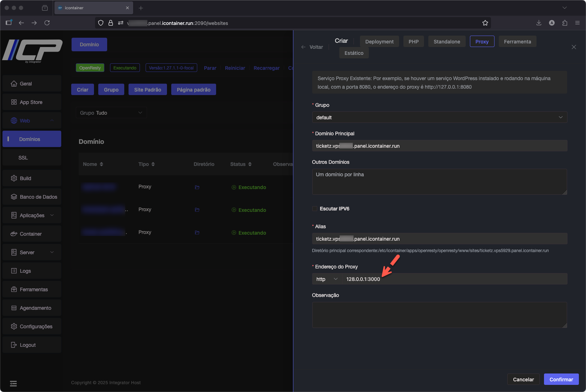Click the folder icon in first Proxy row
586x392 pixels.
(197, 187)
